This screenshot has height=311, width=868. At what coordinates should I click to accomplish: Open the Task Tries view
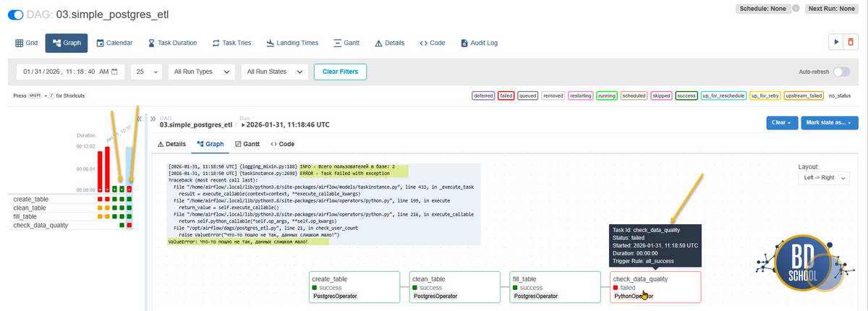[x=231, y=43]
